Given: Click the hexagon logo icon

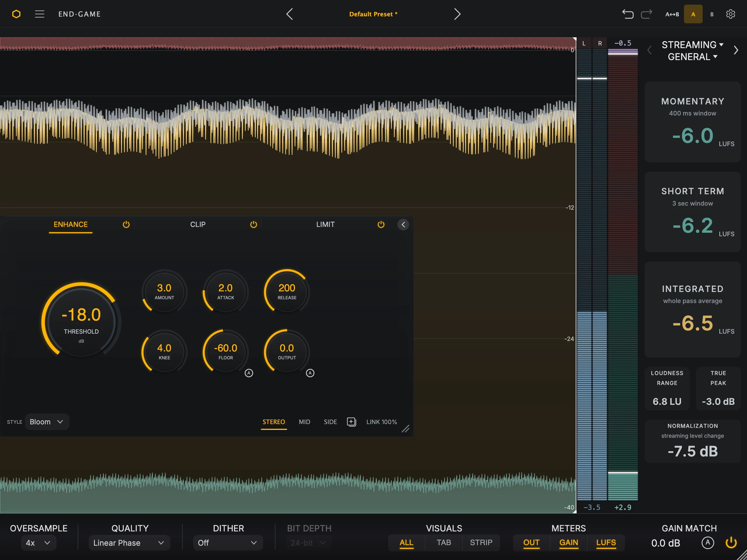Looking at the screenshot, I should pos(16,14).
